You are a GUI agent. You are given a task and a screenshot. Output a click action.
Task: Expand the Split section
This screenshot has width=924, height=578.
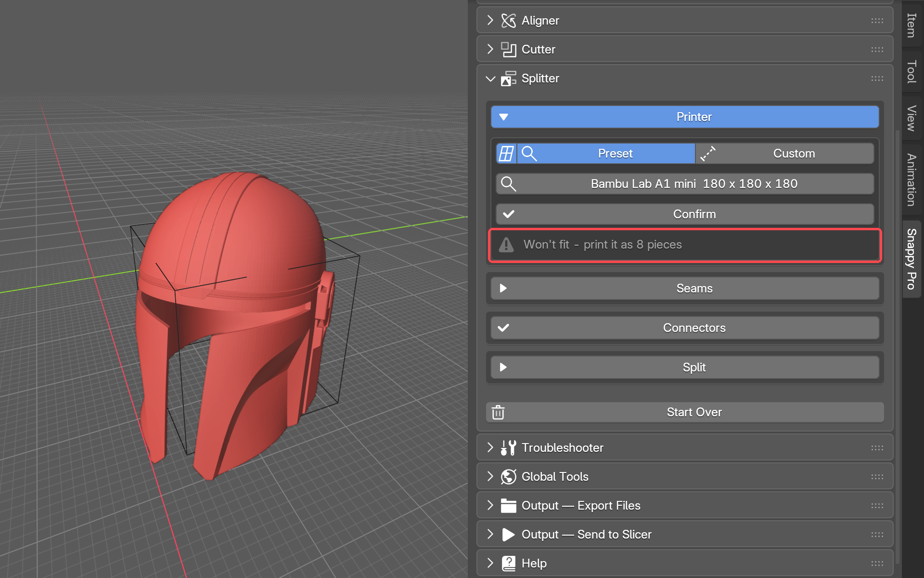[x=685, y=368]
